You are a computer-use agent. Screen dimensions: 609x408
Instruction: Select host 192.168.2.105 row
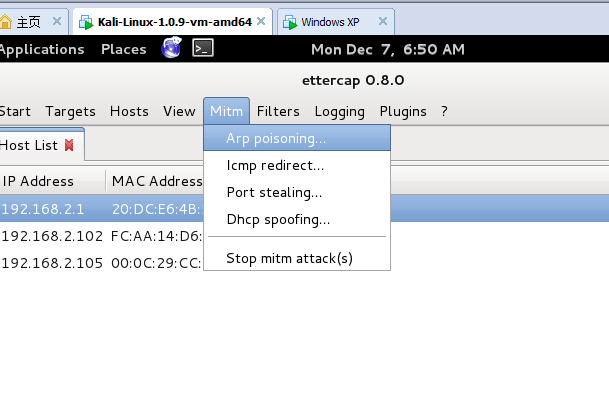[102, 263]
